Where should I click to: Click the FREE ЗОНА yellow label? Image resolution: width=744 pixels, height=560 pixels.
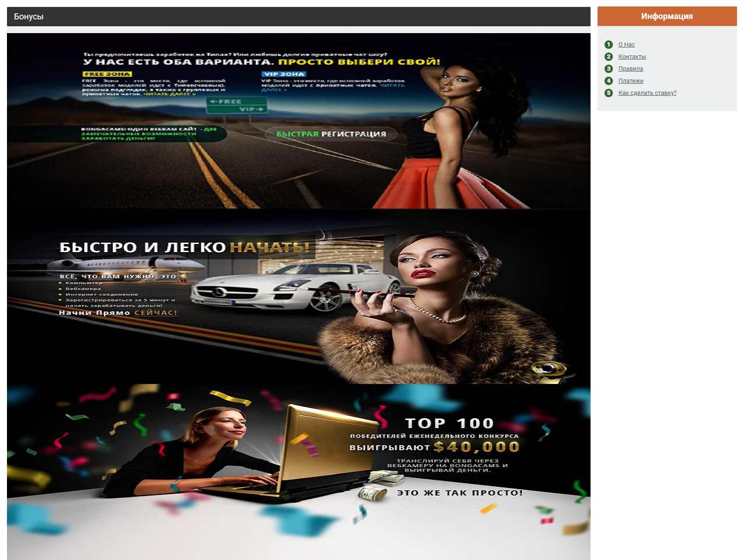107,74
